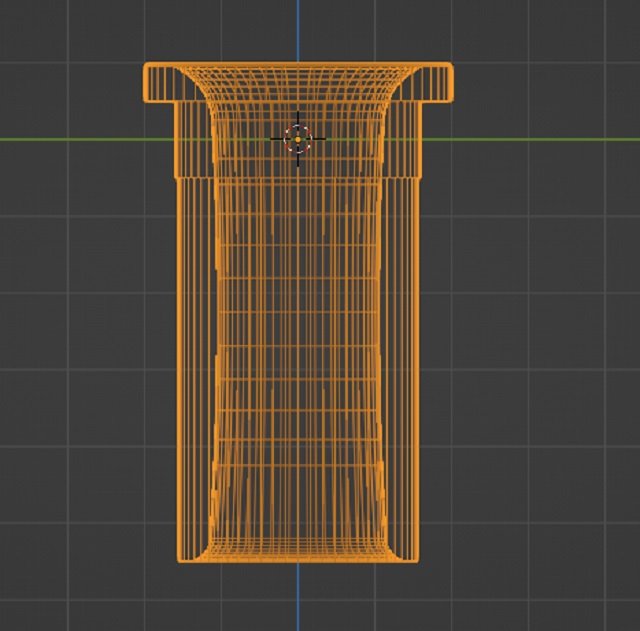Viewport: 640px width, 631px height.
Task: Click the 3D cursor crosshair
Action: pos(298,138)
